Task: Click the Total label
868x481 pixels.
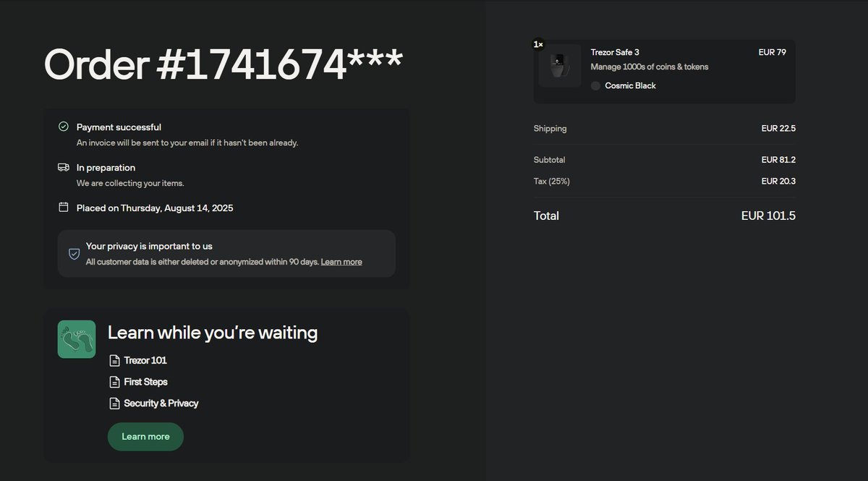Action: pyautogui.click(x=546, y=216)
